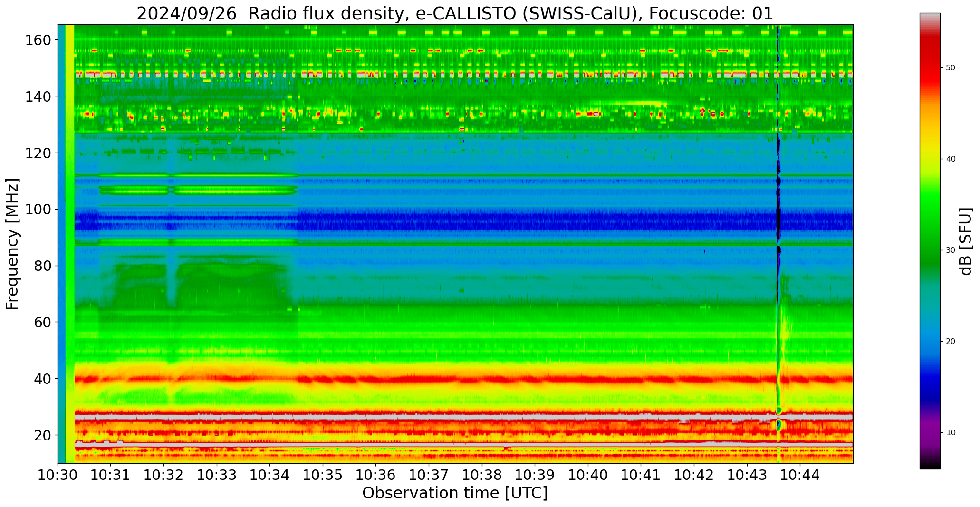Screen dimensions: 980x507
Task: Click the colorbar tick label 50
Action: pyautogui.click(x=951, y=68)
